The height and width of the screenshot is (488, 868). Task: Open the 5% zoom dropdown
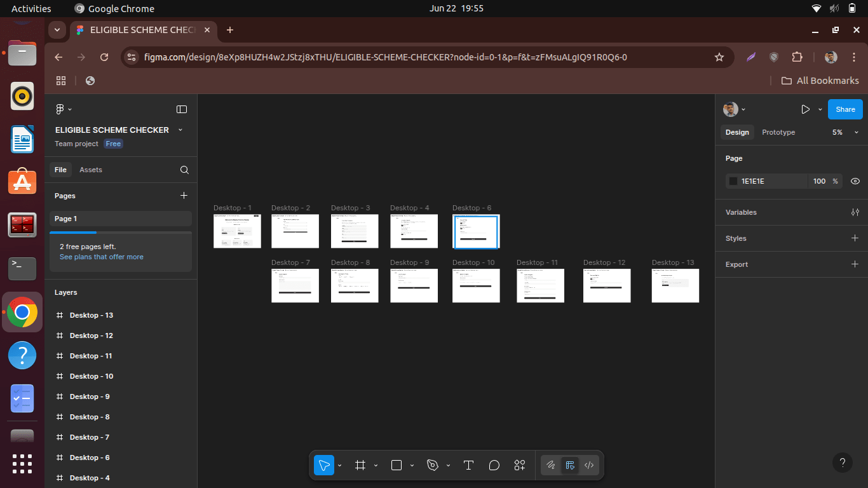(845, 132)
